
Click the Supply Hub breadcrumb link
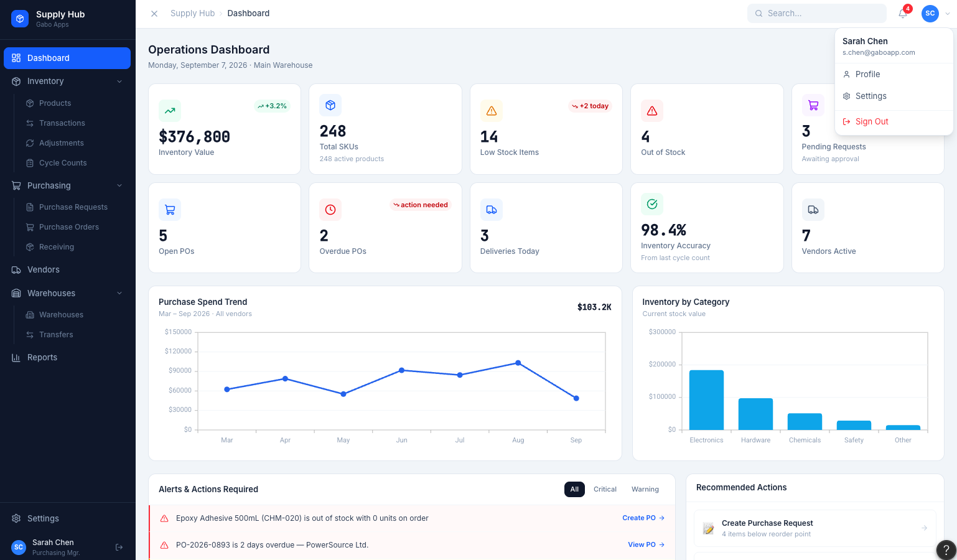tap(192, 13)
